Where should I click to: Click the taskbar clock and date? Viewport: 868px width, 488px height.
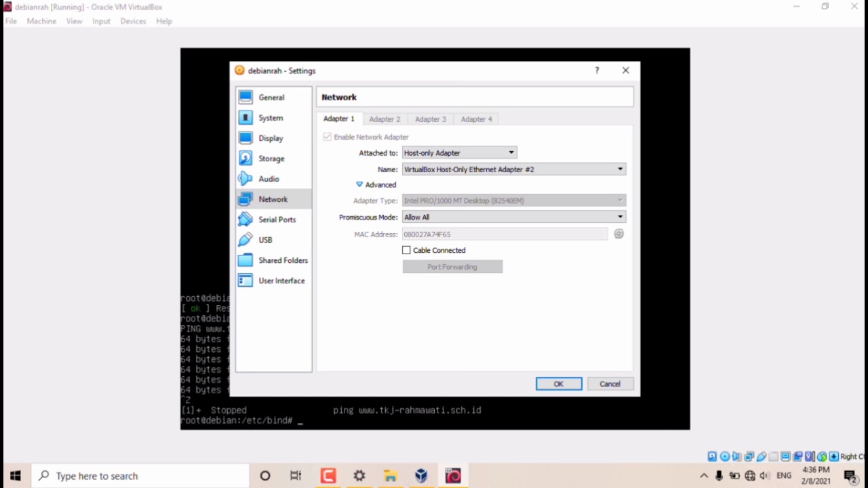[x=816, y=476]
